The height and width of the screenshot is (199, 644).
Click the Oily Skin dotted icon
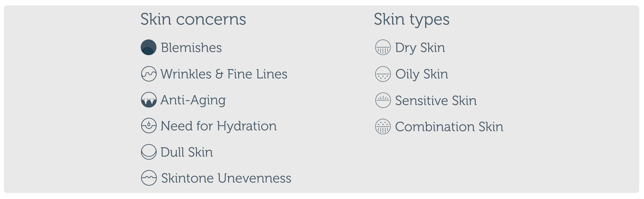click(x=383, y=74)
